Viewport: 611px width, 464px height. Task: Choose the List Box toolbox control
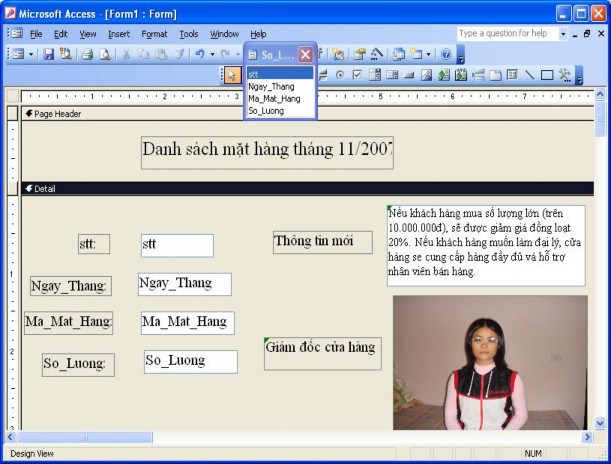(392, 75)
